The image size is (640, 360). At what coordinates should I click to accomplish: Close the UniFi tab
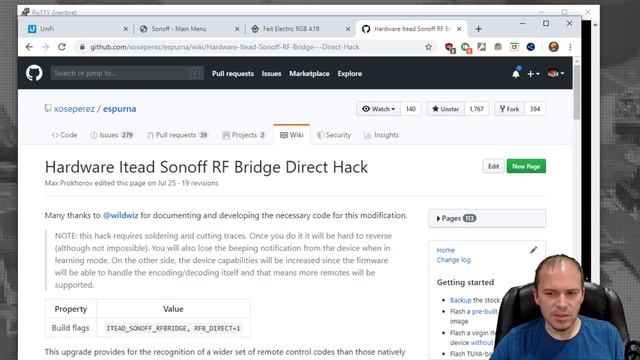[126, 29]
